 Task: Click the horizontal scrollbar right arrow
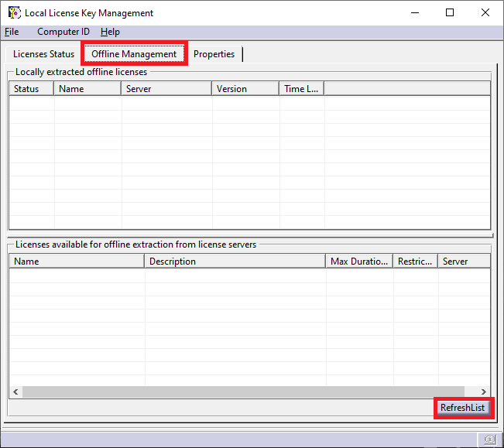click(484, 392)
